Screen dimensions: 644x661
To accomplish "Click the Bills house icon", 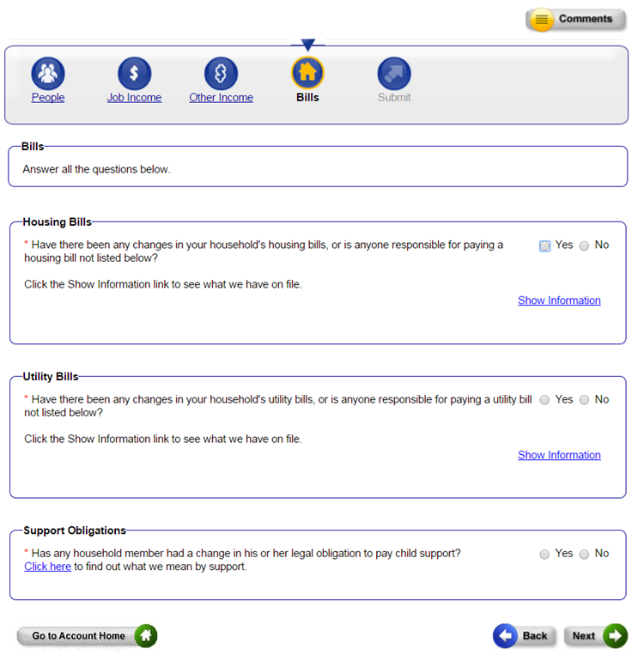I will (307, 74).
